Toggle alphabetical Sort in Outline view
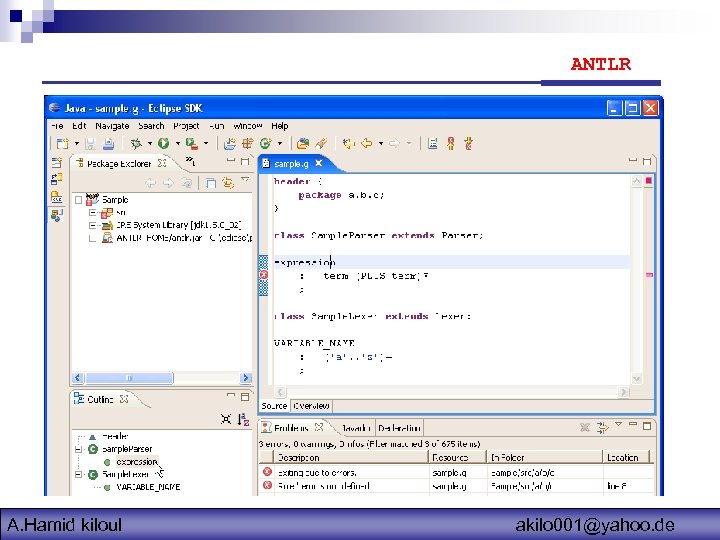 pos(243,419)
